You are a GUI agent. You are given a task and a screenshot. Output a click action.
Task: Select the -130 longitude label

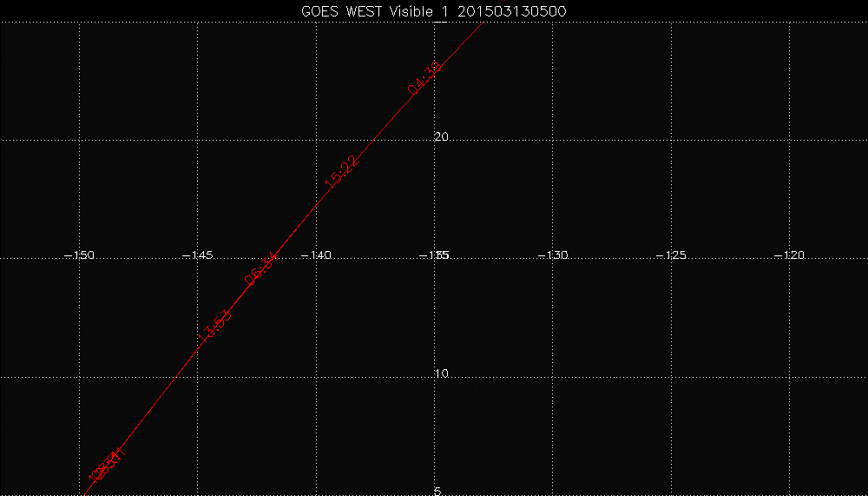(x=552, y=255)
